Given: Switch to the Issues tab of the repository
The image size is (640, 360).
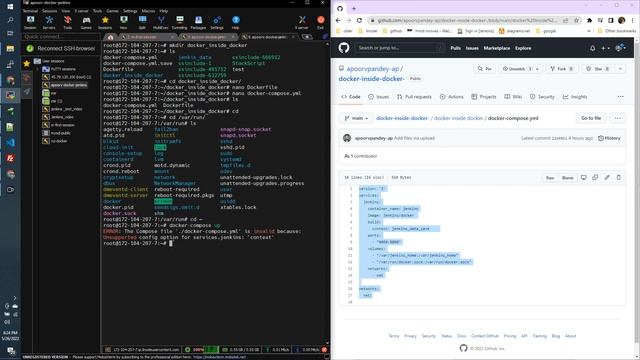Looking at the screenshot, I should pyautogui.click(x=378, y=97).
